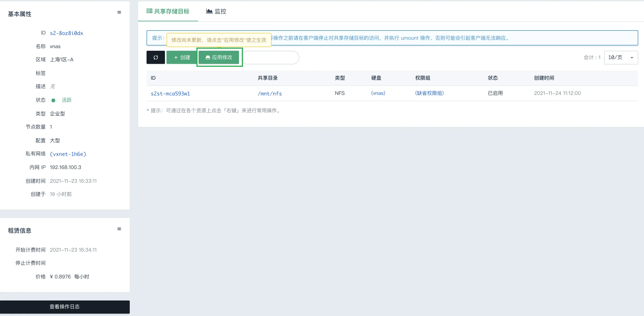Click the 创建时间 column header
The image size is (644, 316).
(544, 78)
